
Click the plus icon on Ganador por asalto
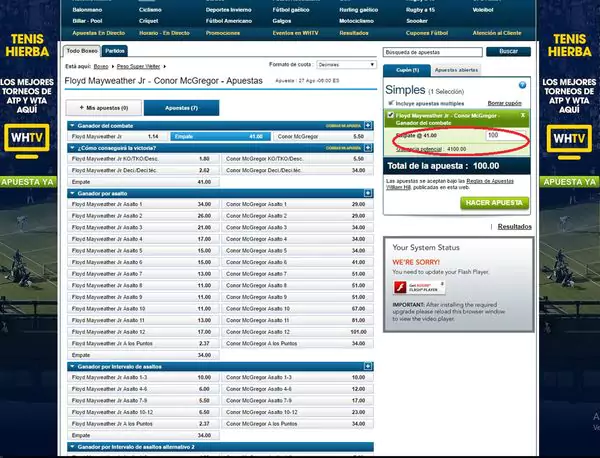coord(368,193)
